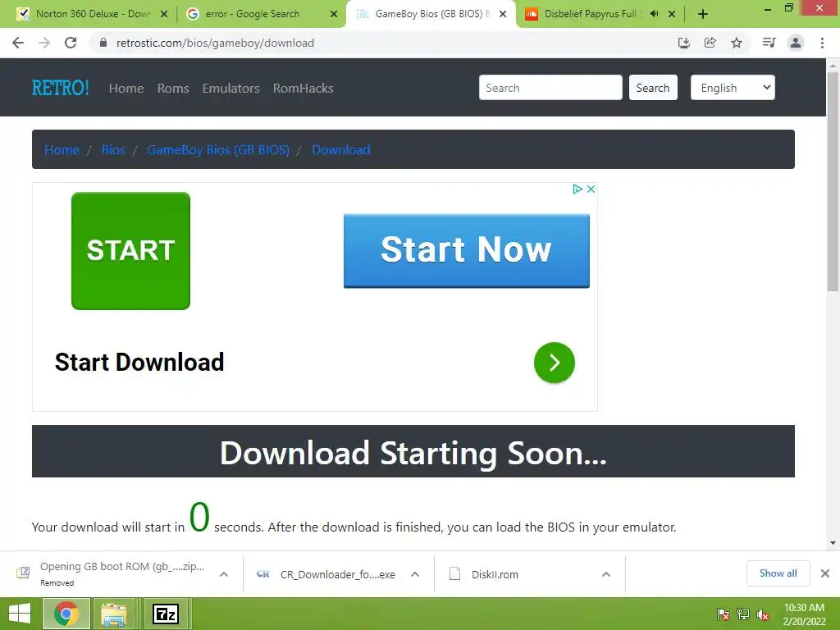Open File Explorer from the taskbar
840x630 pixels.
(114, 614)
